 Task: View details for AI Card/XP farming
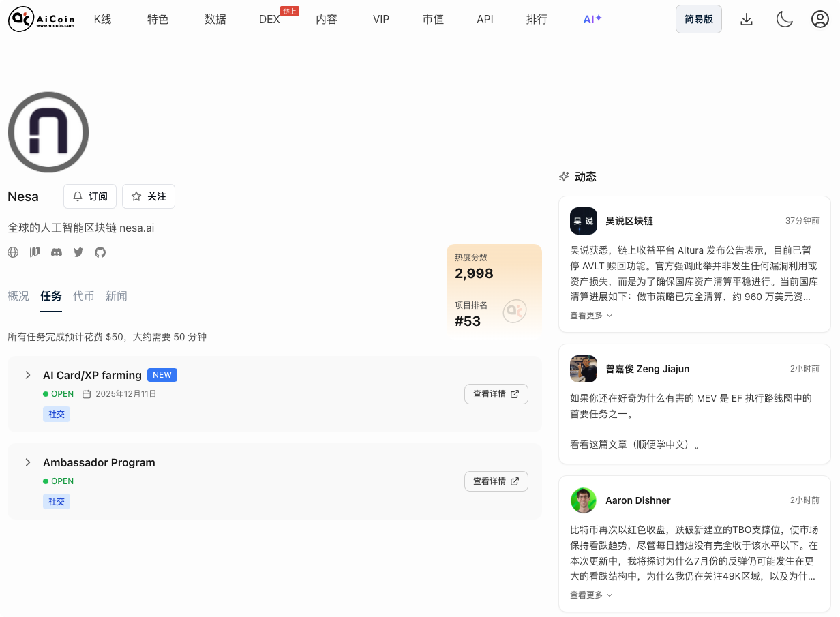496,394
